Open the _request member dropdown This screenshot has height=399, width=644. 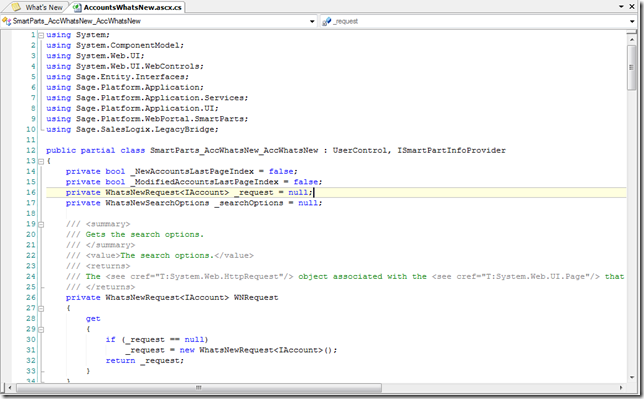[x=632, y=21]
